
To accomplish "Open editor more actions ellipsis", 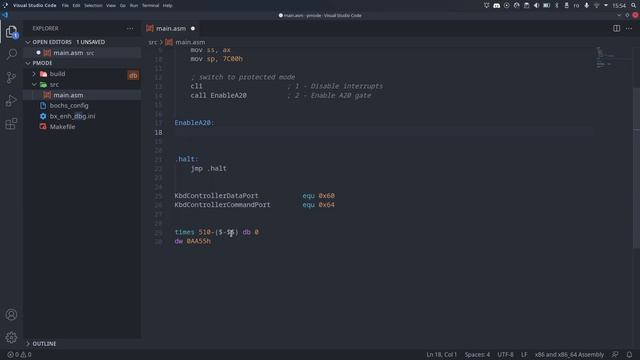I will pos(629,29).
